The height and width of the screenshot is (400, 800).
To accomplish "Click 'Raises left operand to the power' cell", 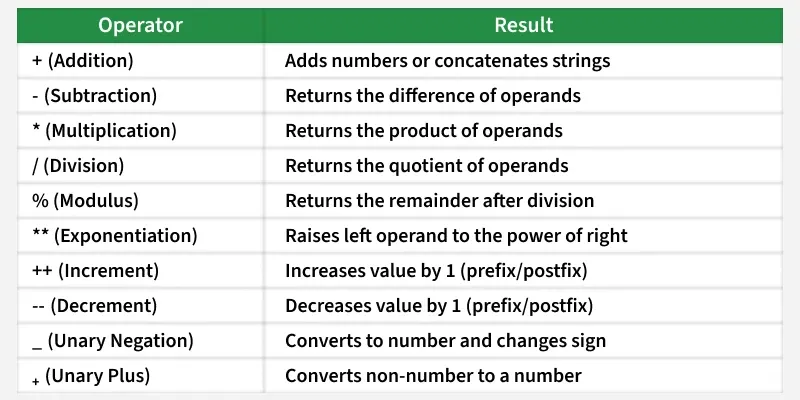I will click(x=523, y=236).
